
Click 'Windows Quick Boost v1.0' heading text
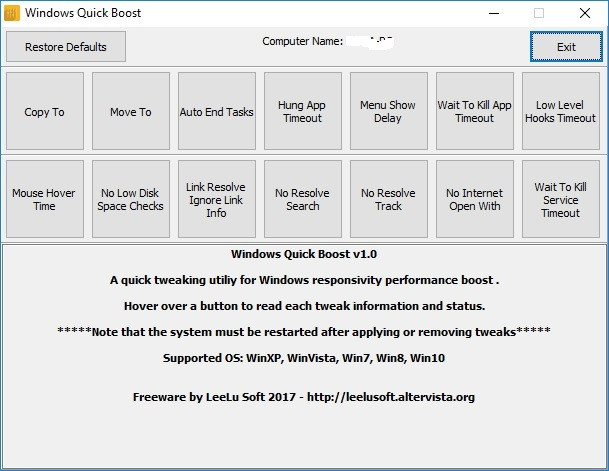304,254
